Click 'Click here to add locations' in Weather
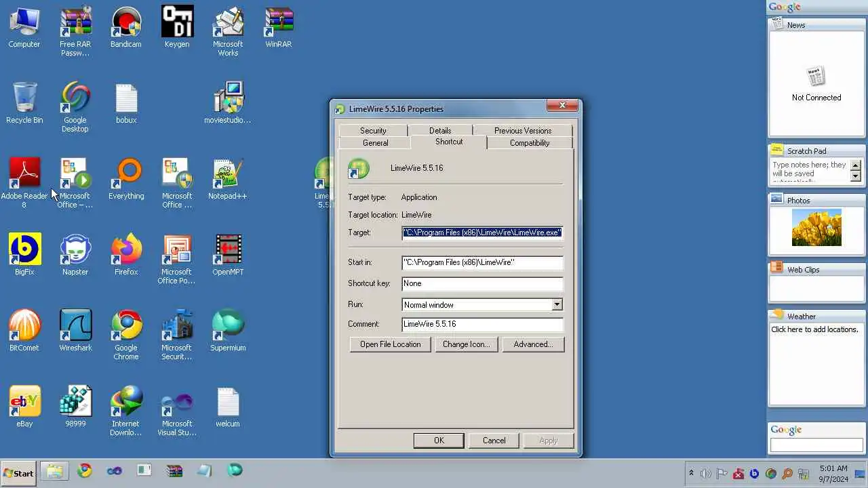 814,329
